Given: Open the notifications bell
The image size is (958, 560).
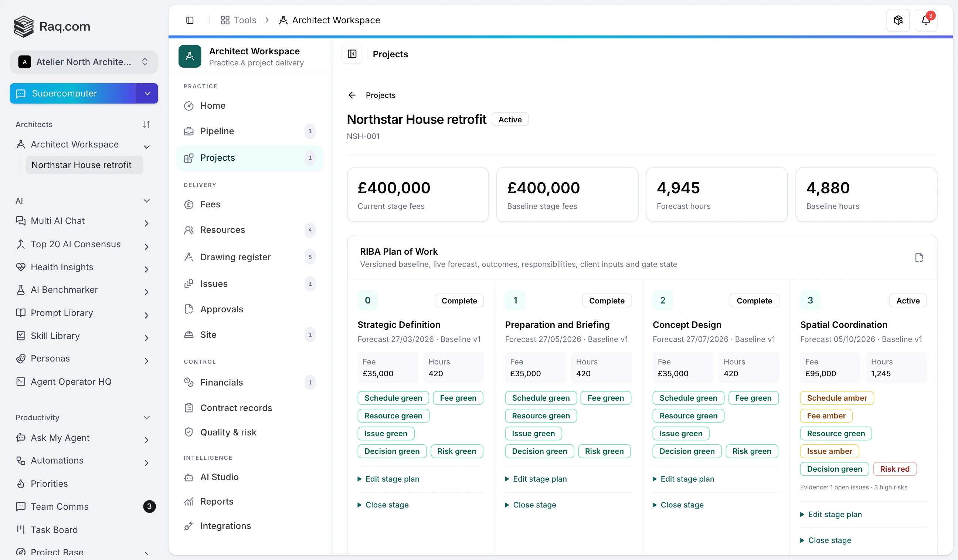Looking at the screenshot, I should tap(926, 20).
